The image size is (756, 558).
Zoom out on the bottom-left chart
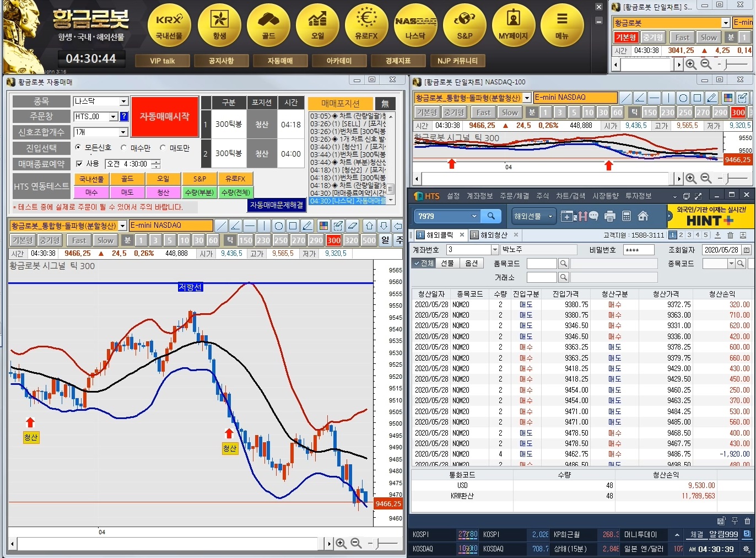point(356,544)
